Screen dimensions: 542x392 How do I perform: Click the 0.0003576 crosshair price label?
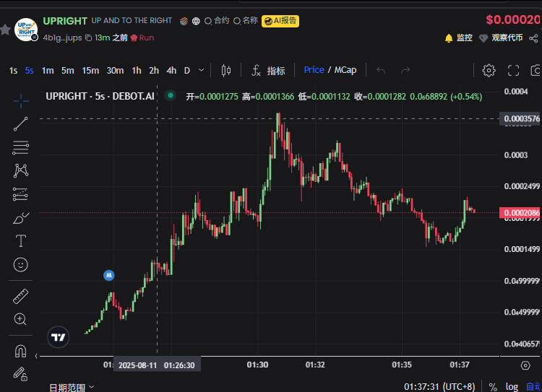520,119
